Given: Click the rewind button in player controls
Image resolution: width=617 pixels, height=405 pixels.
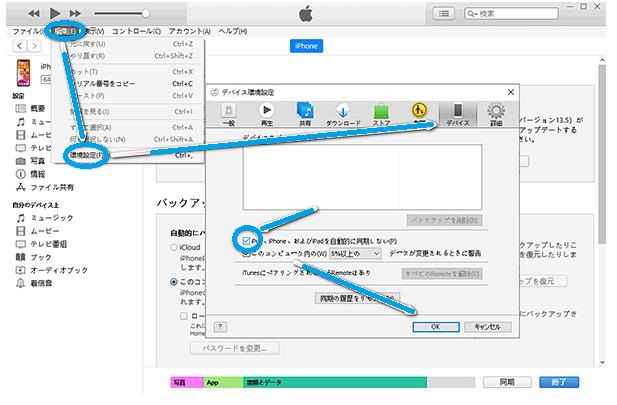Looking at the screenshot, I should [x=33, y=13].
